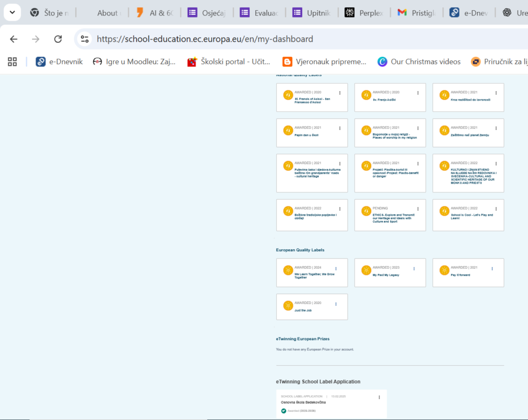528x420 pixels.
Task: Open the tab search dropdown chevron
Action: tap(12, 12)
